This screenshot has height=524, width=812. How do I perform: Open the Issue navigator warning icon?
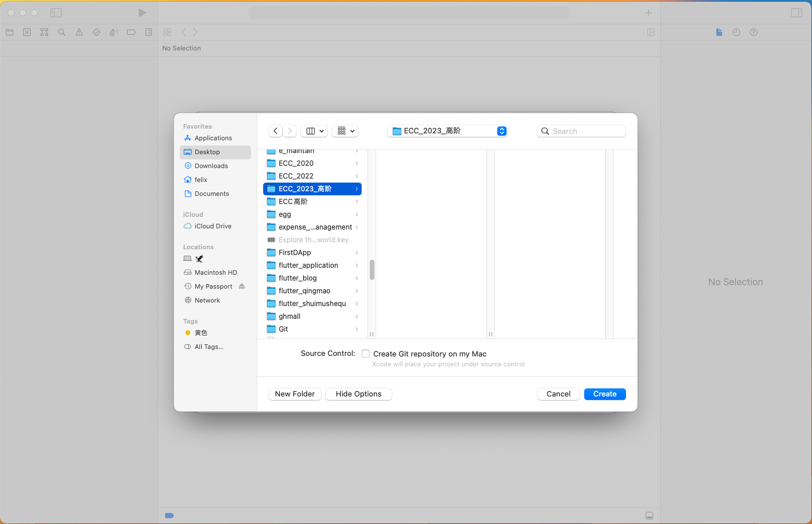pyautogui.click(x=79, y=32)
